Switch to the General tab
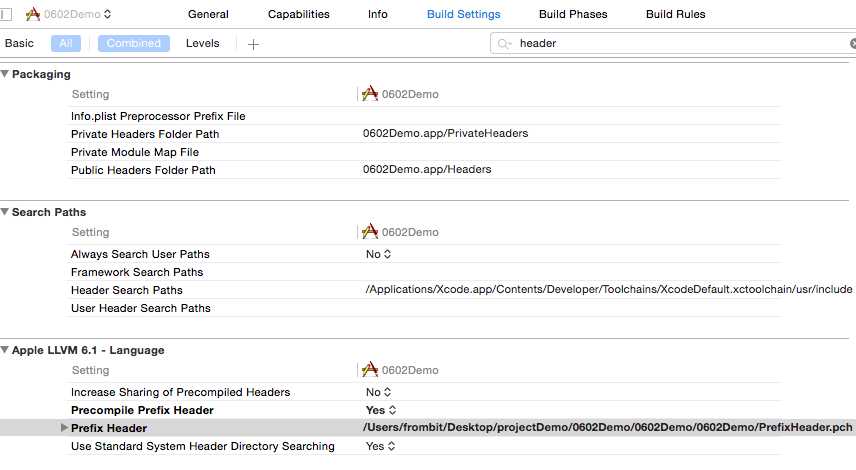Viewport: 856px width, 470px height. point(208,14)
